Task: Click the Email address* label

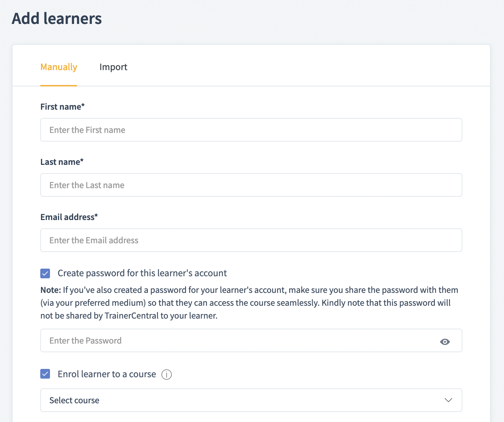Action: [x=69, y=217]
